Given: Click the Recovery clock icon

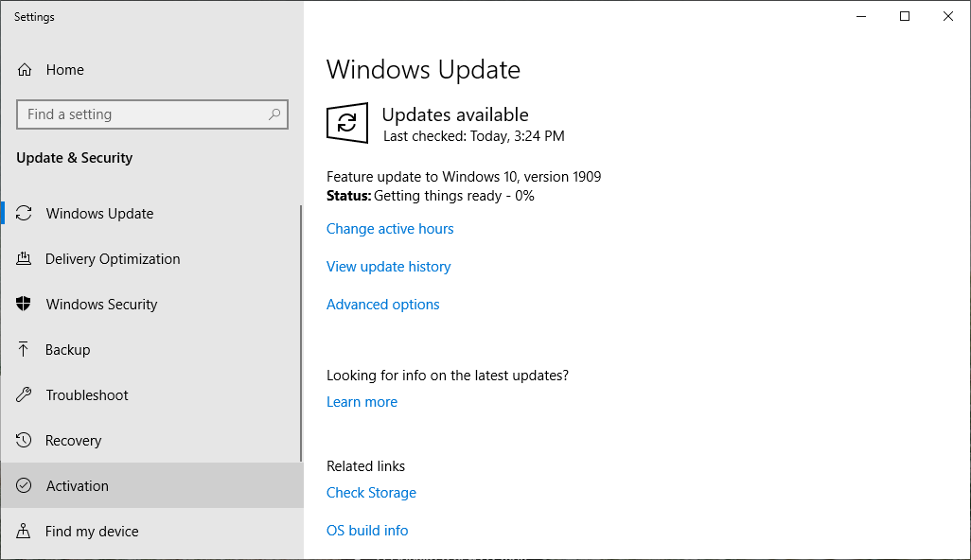Looking at the screenshot, I should [24, 440].
